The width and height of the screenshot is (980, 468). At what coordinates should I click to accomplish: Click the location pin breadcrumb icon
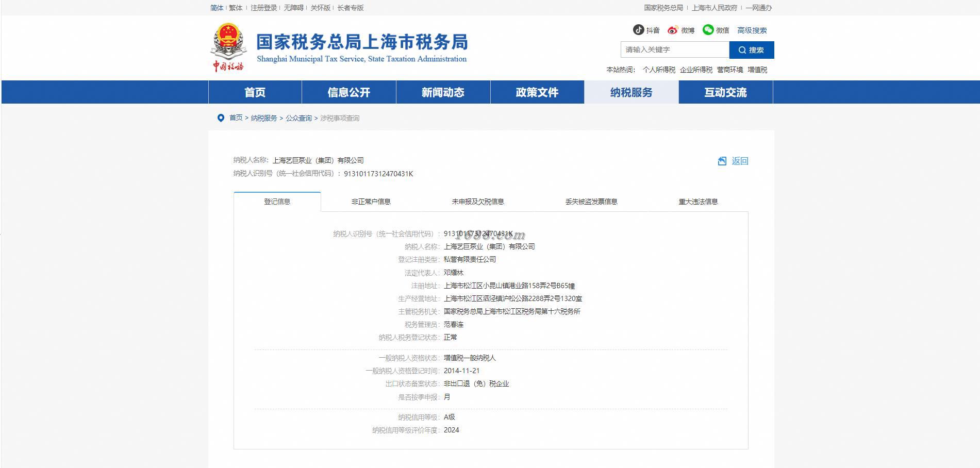(221, 118)
